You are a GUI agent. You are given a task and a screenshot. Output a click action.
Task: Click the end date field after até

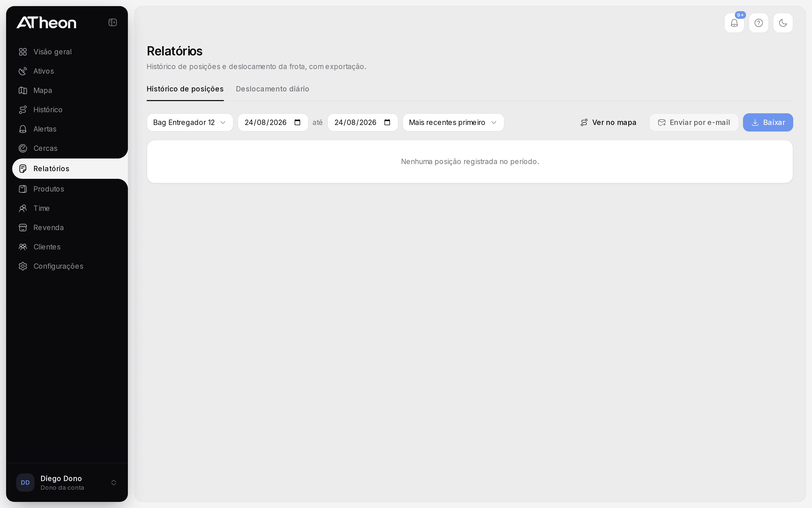363,122
